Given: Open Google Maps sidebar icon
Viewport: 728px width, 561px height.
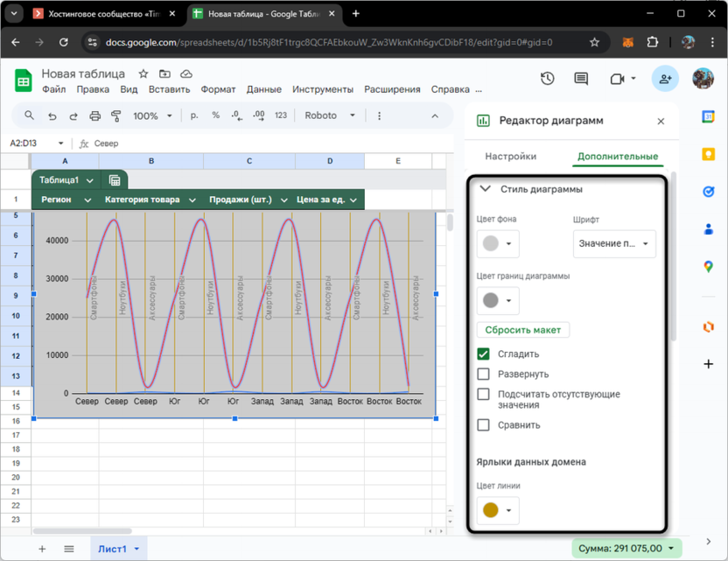Looking at the screenshot, I should tap(709, 267).
